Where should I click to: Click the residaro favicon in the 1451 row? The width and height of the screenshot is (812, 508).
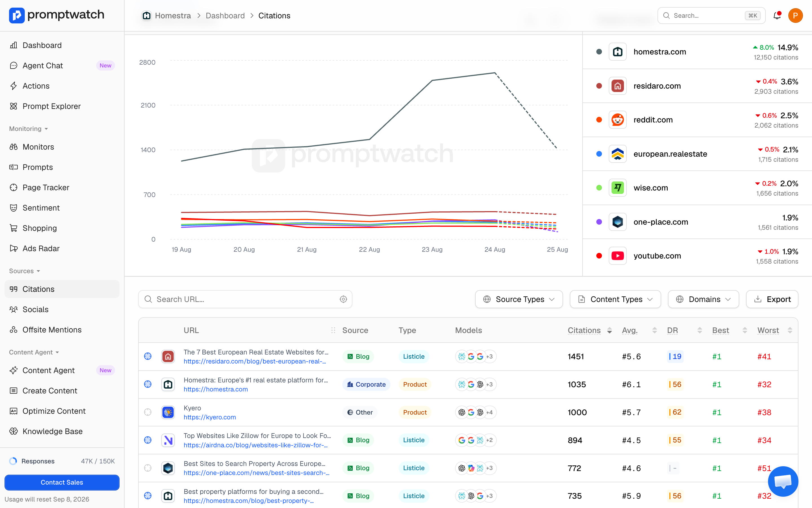click(168, 356)
